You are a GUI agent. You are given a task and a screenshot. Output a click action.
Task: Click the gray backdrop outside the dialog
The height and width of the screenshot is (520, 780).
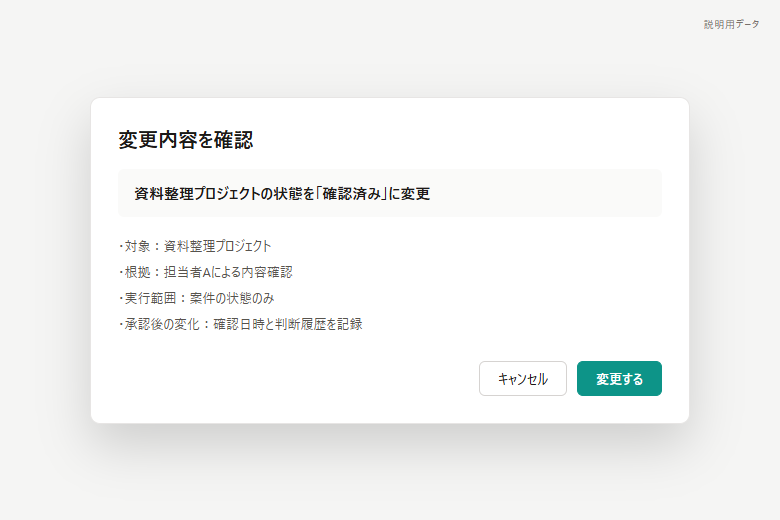coord(390,473)
